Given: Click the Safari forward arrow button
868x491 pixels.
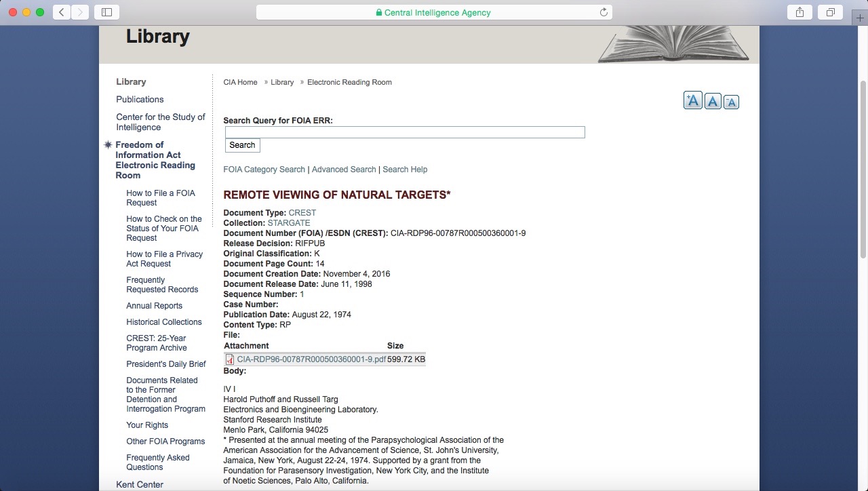Looking at the screenshot, I should click(80, 12).
